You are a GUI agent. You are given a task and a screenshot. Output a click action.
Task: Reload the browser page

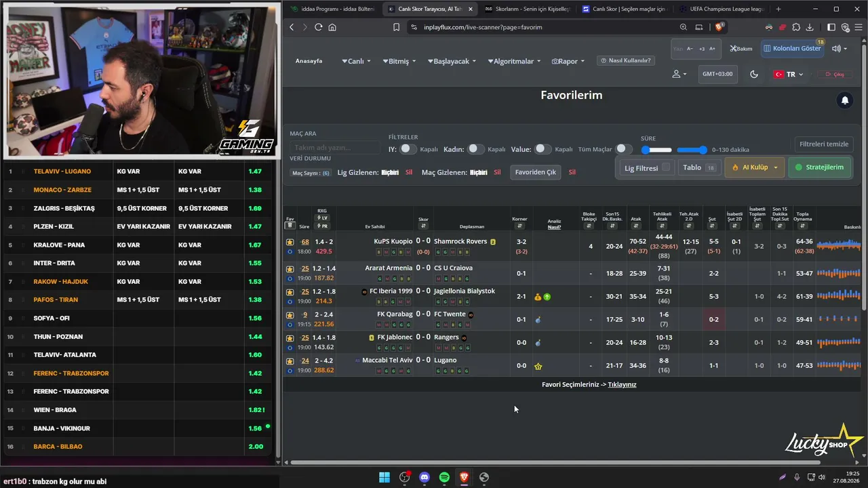coord(319,27)
